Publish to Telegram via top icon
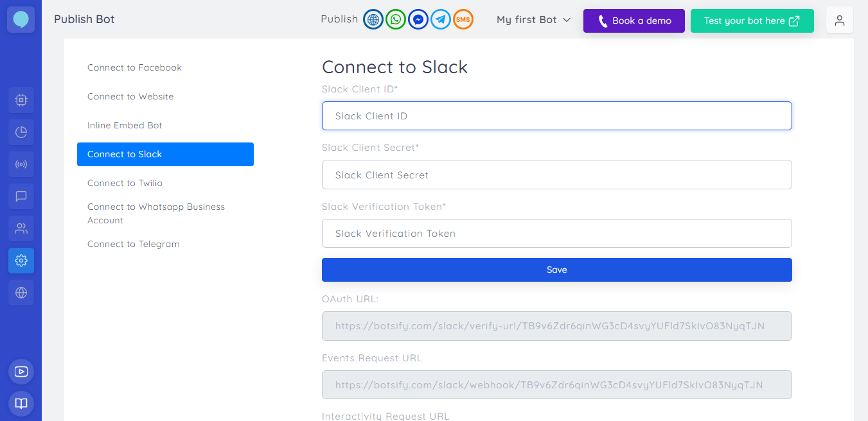The image size is (868, 421). pos(440,20)
